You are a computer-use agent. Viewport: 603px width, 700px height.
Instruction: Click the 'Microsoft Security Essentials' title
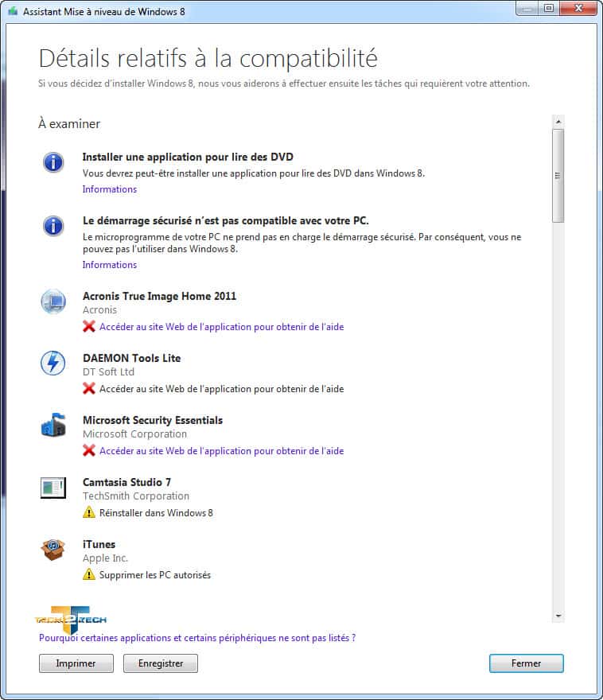[x=153, y=420]
